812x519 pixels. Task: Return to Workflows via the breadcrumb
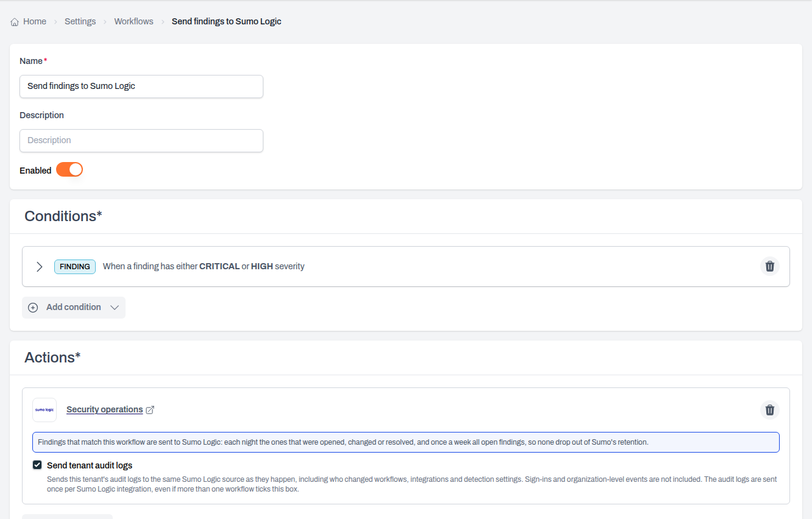(134, 21)
